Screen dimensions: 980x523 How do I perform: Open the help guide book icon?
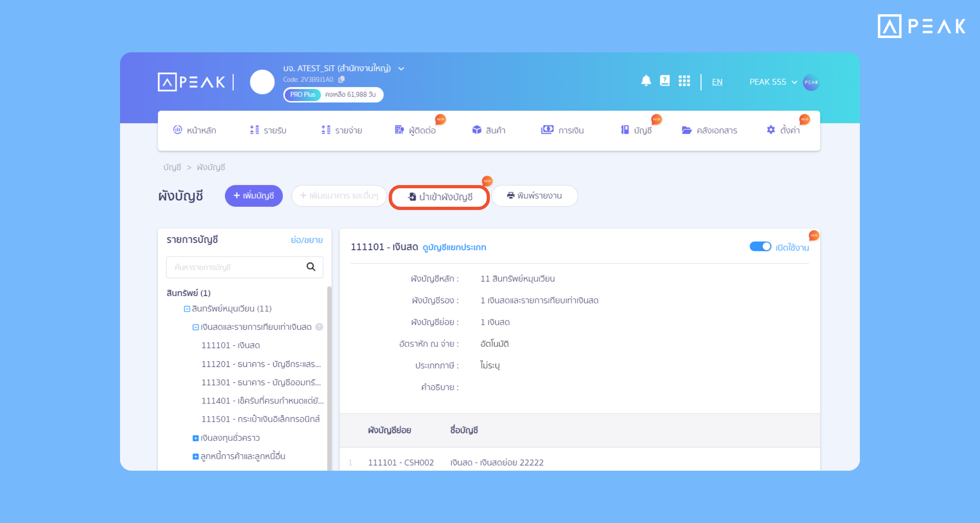click(665, 80)
